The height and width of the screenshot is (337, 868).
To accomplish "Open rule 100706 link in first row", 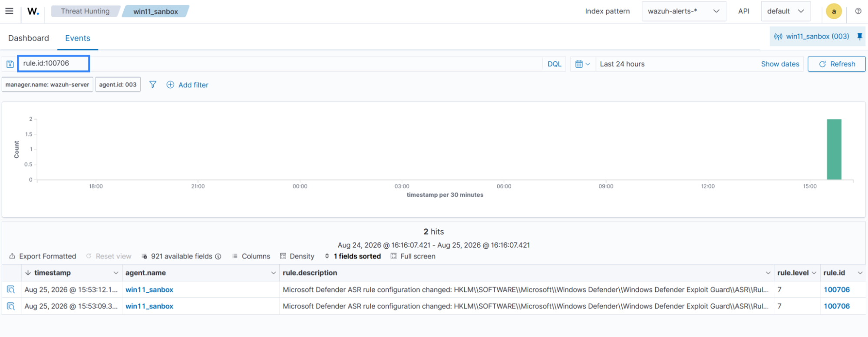I will click(x=836, y=290).
